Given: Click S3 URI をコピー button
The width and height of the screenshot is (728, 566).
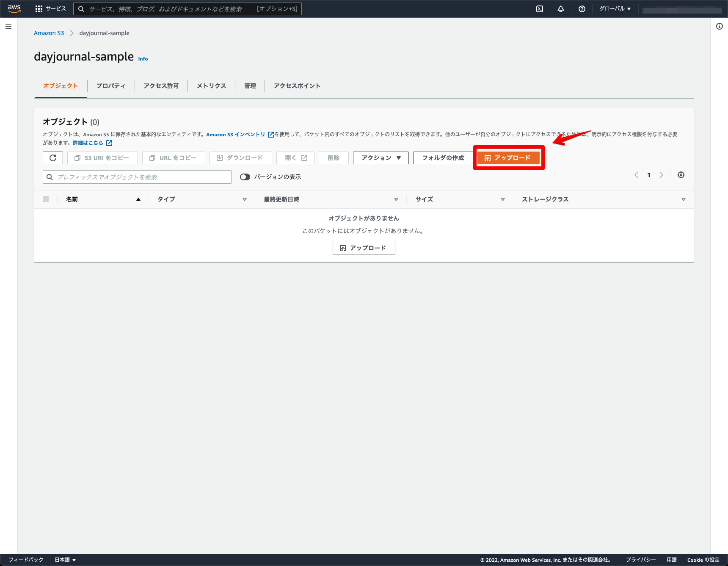Looking at the screenshot, I should (102, 158).
